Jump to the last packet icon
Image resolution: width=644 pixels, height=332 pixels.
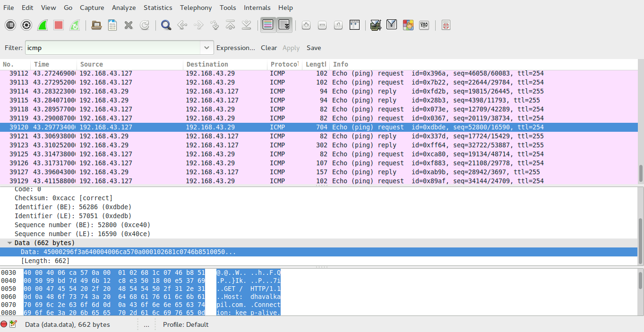tap(247, 25)
